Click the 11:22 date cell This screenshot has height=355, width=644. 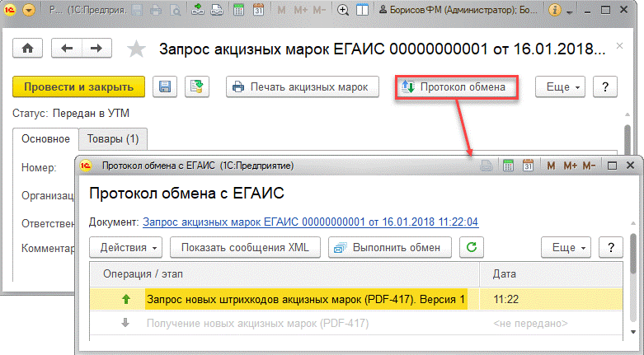point(551,299)
